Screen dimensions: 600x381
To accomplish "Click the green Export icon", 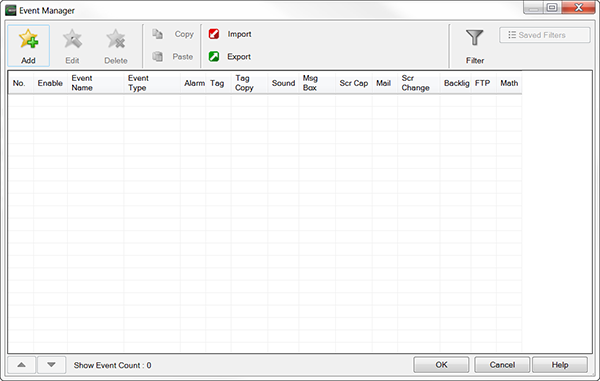I will (214, 57).
